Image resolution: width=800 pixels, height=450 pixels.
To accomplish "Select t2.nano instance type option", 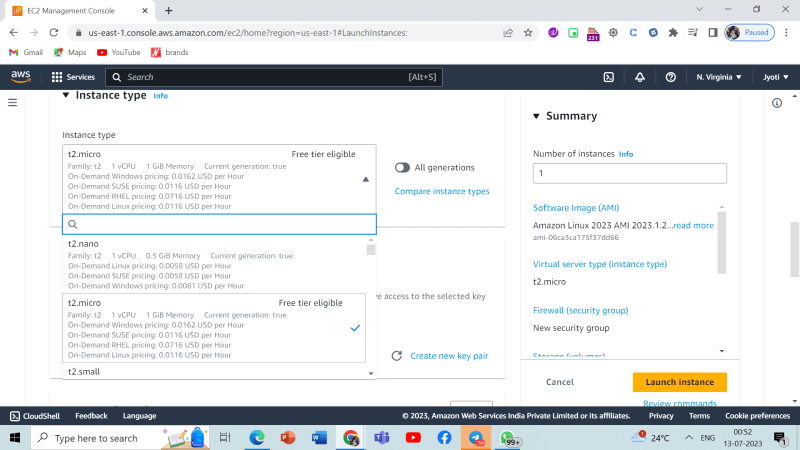I will (214, 264).
